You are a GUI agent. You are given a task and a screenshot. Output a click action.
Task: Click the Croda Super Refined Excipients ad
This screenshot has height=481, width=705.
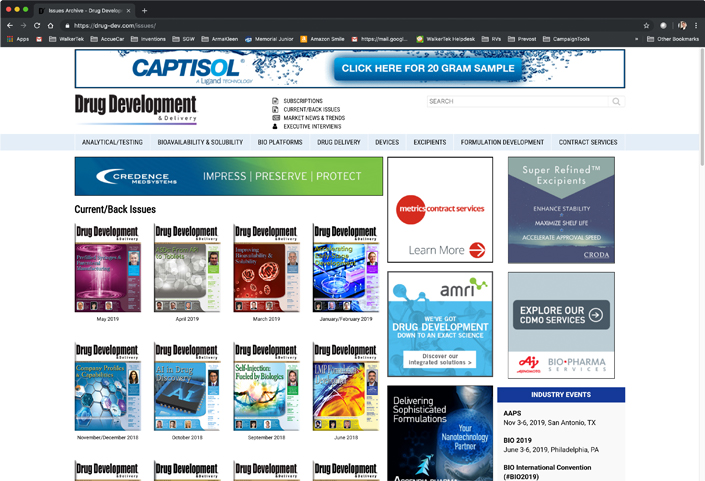coord(561,210)
